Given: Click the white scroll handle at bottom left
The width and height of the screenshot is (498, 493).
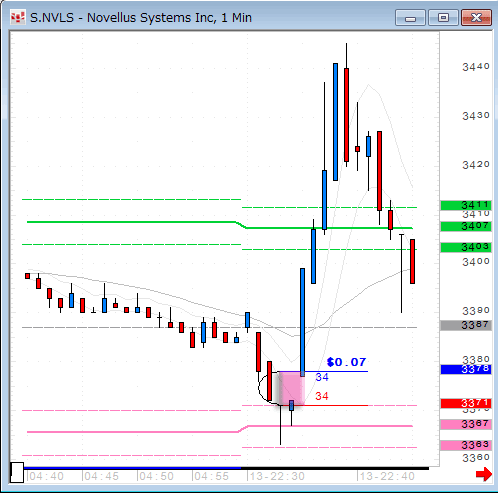Looking at the screenshot, I should 17,472.
